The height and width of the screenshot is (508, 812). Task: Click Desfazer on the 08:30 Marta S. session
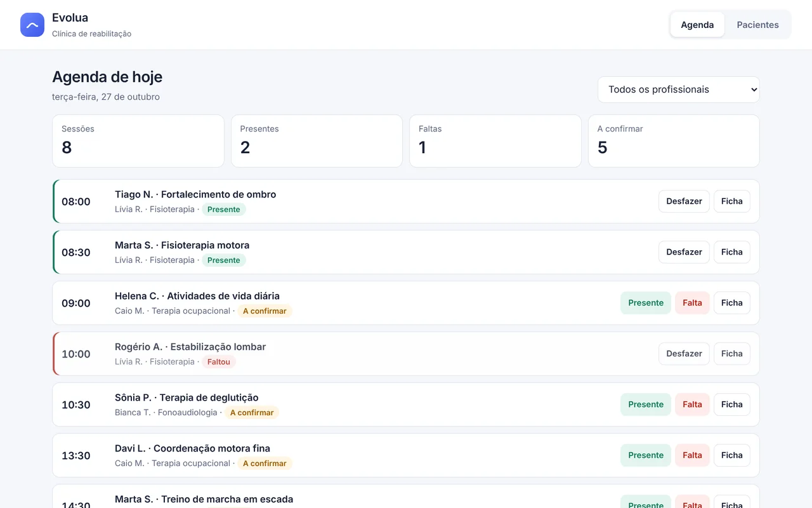pos(684,252)
